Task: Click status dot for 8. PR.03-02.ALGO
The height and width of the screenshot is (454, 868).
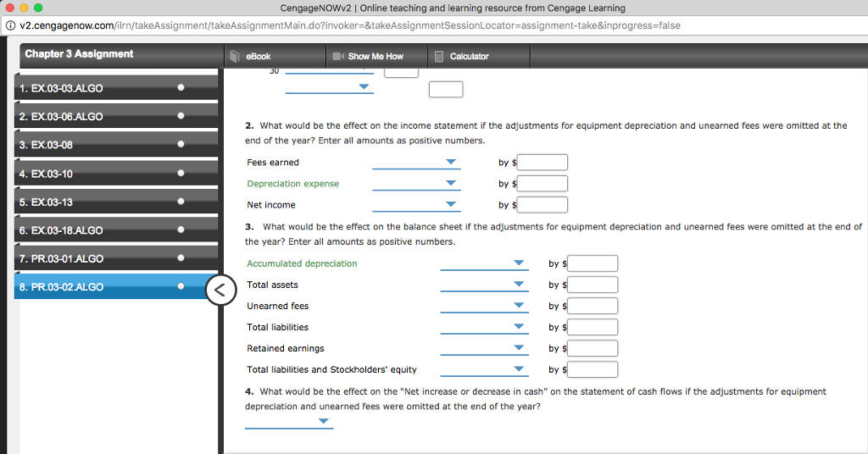Action: tap(181, 286)
